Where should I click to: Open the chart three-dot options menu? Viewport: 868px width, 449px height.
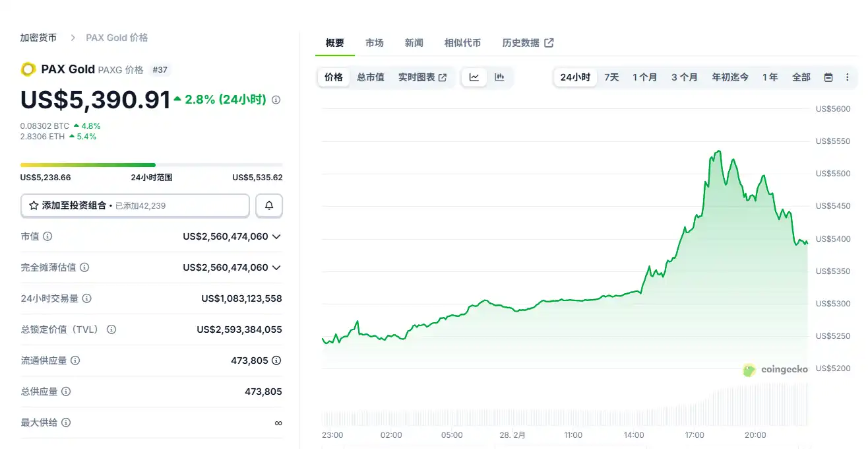pyautogui.click(x=848, y=77)
